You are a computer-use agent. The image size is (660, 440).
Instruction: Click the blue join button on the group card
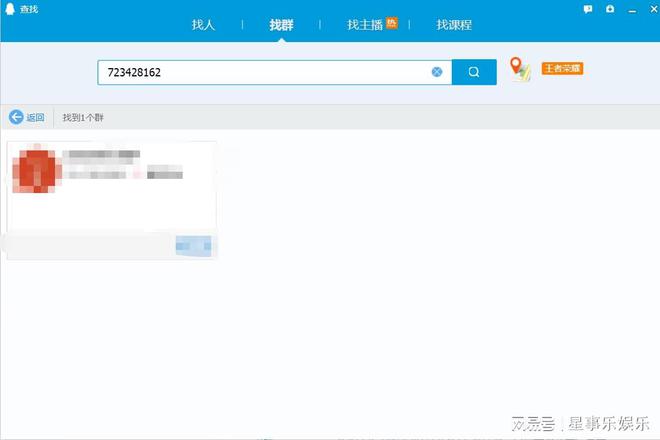pyautogui.click(x=194, y=246)
